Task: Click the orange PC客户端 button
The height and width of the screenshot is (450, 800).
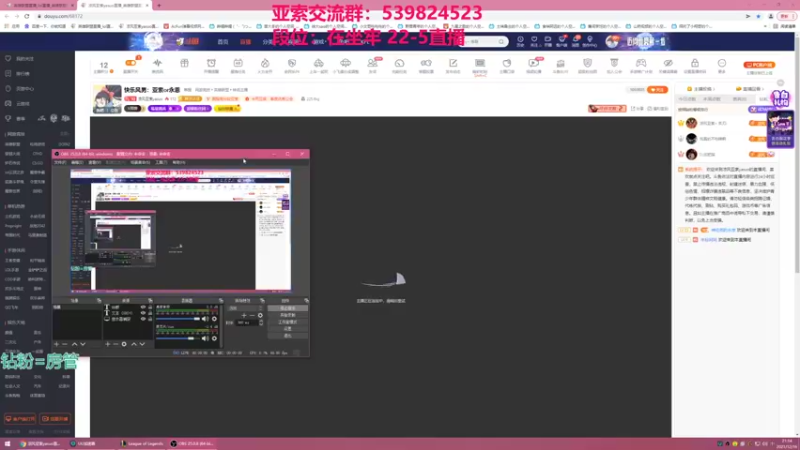Action: point(759,65)
